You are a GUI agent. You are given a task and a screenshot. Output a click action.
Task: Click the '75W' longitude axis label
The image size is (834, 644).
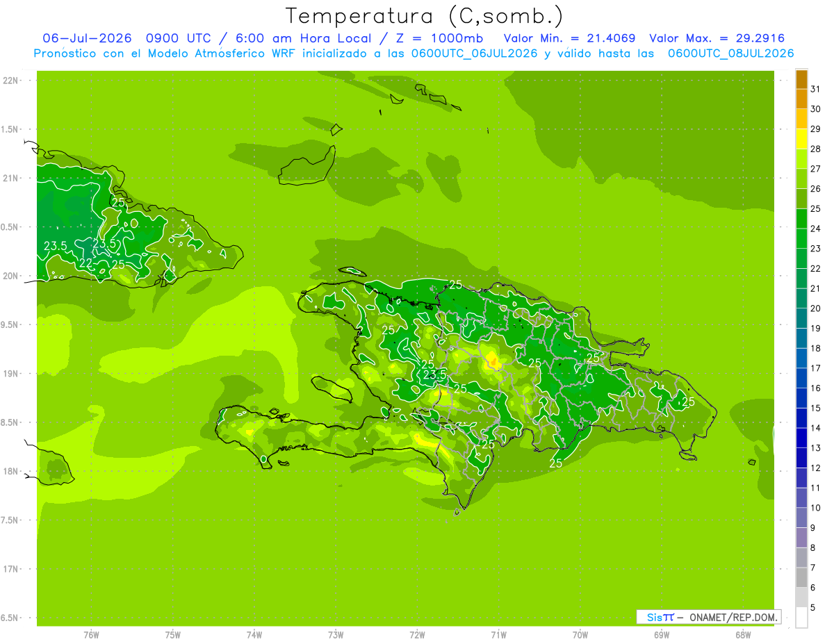pos(173,635)
